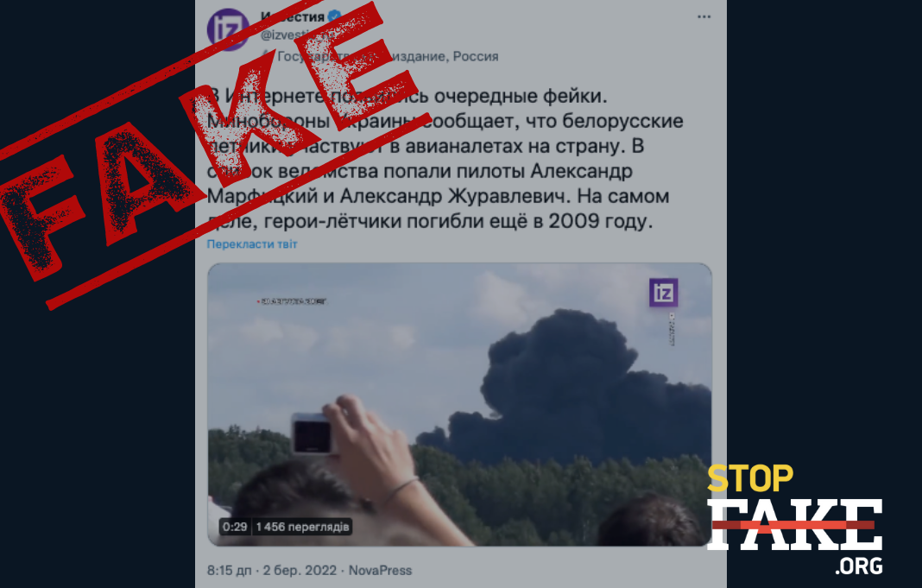Click the Перекласти твіт translate link
922x588 pixels.
pyautogui.click(x=252, y=244)
